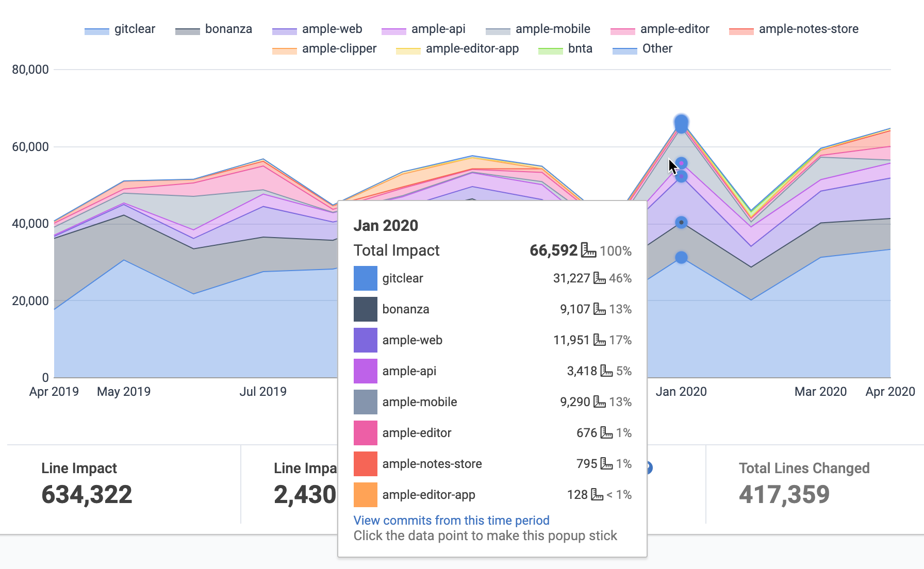Click the Total Lines Changed label
This screenshot has height=569, width=924.
[804, 468]
